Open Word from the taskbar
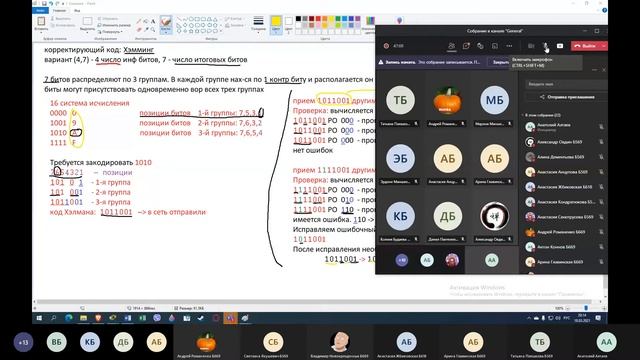This screenshot has height=360, width=640. point(128,318)
